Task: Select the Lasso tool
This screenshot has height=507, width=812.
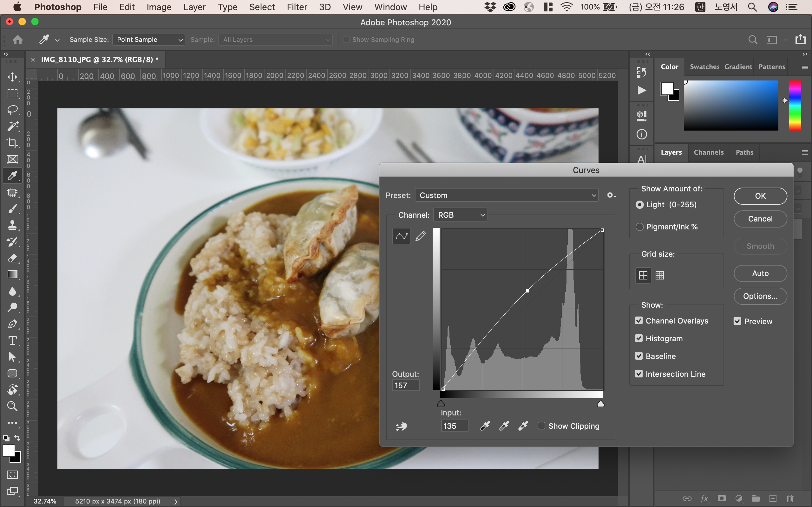Action: [12, 110]
